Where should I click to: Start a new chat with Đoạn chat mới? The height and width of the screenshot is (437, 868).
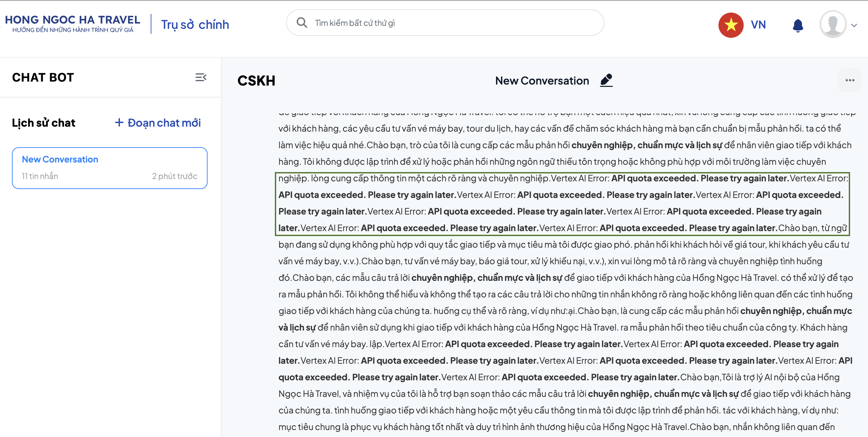pyautogui.click(x=164, y=123)
